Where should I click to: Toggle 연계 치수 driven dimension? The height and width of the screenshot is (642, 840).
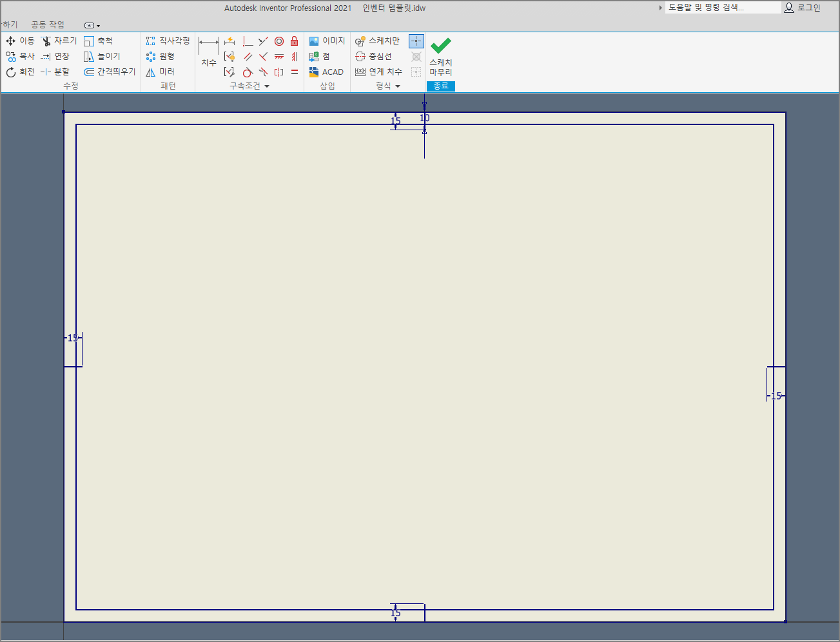click(x=378, y=72)
